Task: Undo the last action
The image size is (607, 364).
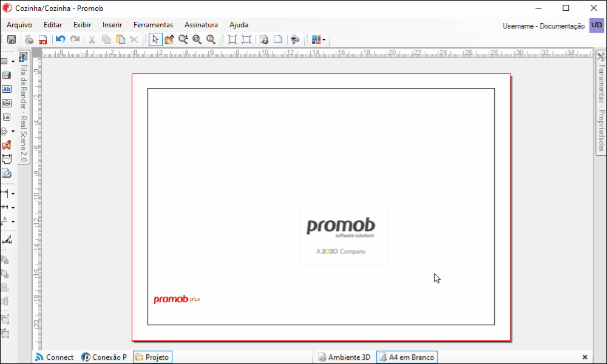Action: point(60,39)
